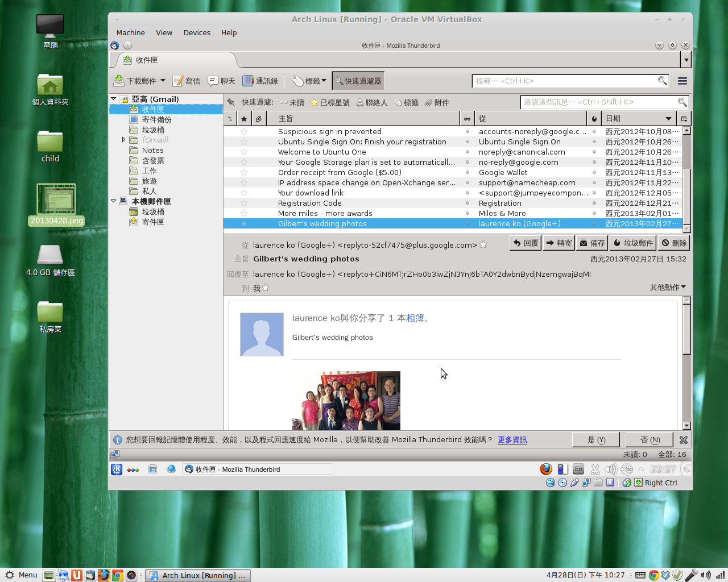The width and height of the screenshot is (728, 582).
Task: Open Thunderbird hamburger app menu
Action: tap(682, 81)
